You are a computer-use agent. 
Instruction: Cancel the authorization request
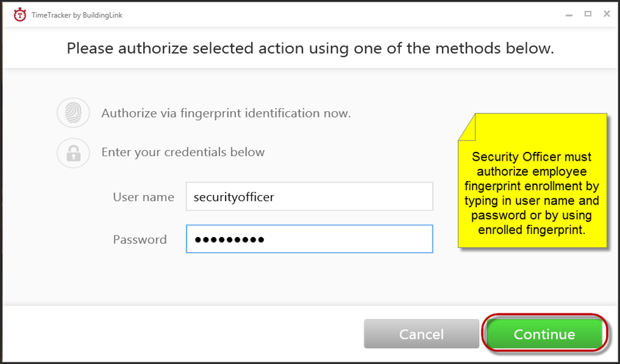422,334
